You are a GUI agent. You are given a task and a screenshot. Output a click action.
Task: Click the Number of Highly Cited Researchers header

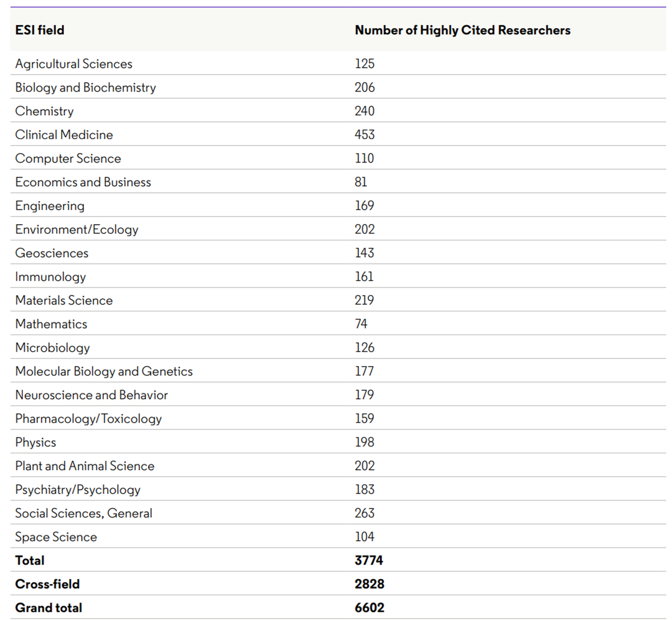pyautogui.click(x=462, y=30)
